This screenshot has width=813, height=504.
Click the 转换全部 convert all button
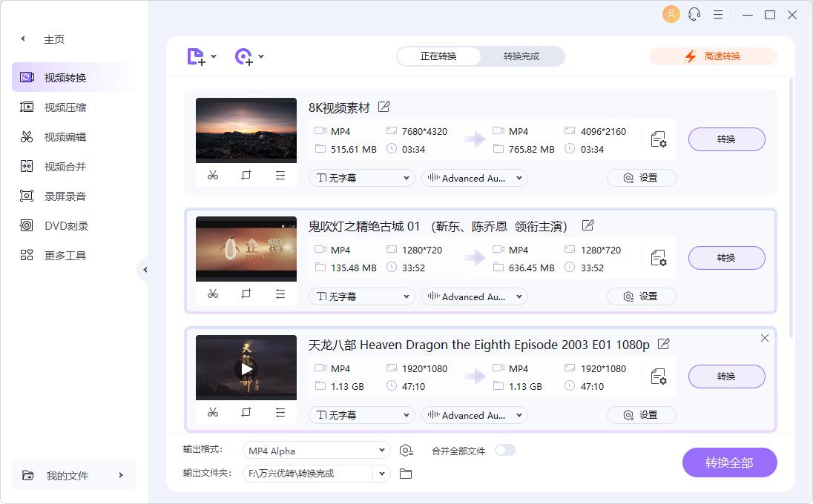click(729, 462)
